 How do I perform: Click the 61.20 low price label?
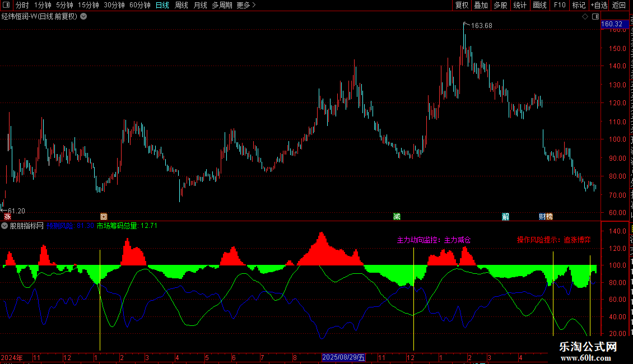[16, 211]
